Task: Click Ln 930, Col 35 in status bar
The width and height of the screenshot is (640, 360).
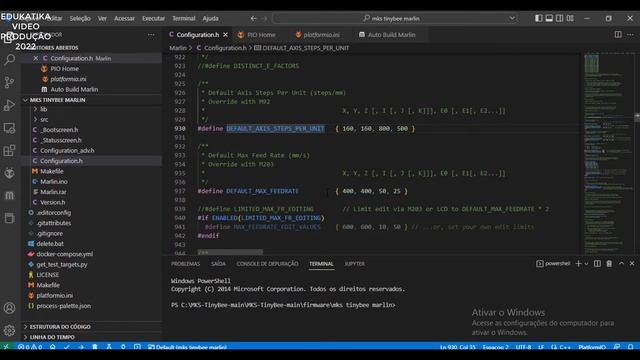Action: [x=458, y=347]
